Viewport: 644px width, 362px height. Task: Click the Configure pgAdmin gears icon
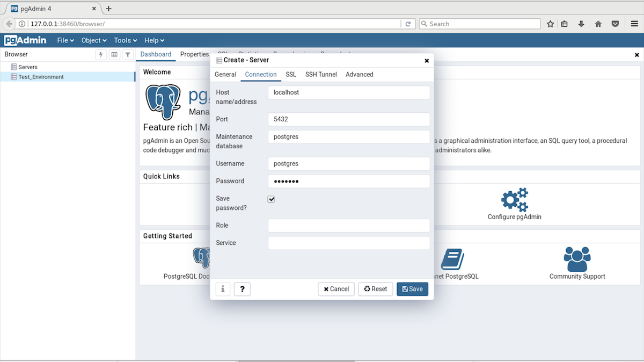[x=514, y=200]
